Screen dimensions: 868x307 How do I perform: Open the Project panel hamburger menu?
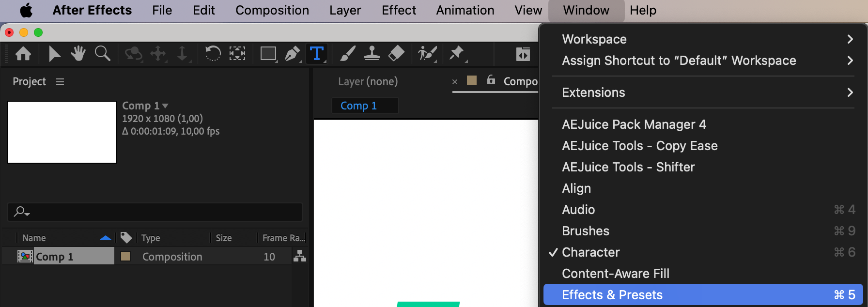coord(60,82)
